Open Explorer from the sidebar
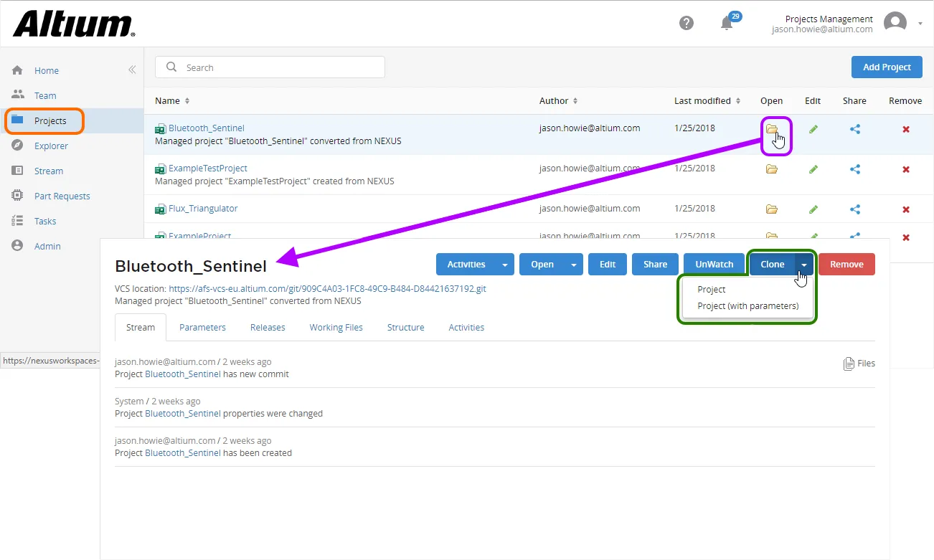Screen dimensions: 934x560 pos(51,146)
